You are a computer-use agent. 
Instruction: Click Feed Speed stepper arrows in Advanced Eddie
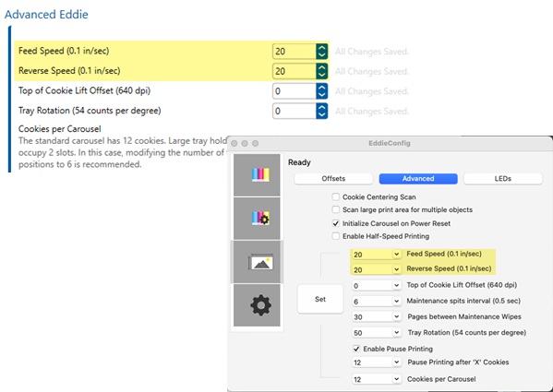click(x=321, y=52)
